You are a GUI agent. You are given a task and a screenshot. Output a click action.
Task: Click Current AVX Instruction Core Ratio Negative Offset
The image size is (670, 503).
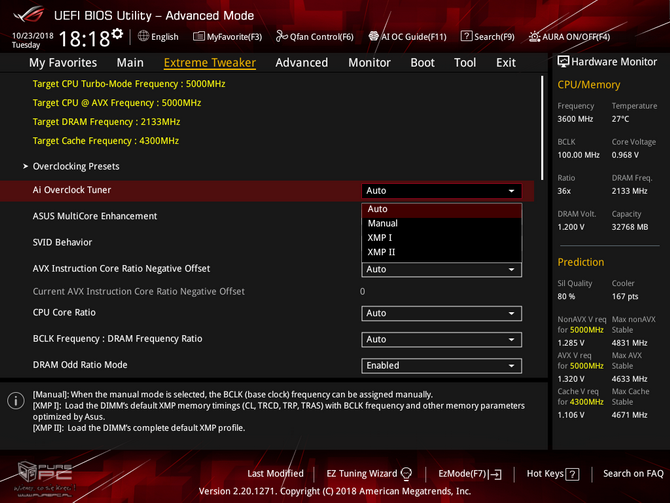(x=138, y=291)
